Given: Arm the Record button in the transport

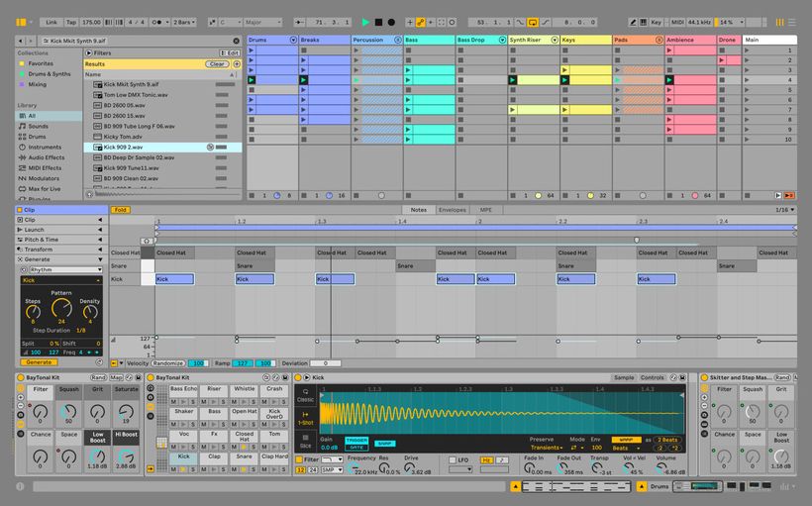Looking at the screenshot, I should tap(391, 21).
